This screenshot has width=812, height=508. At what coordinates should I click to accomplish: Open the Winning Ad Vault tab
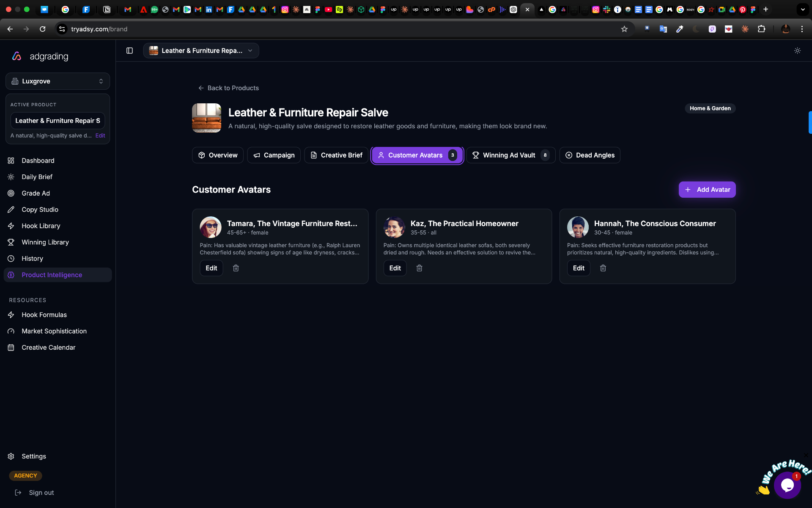(511, 155)
